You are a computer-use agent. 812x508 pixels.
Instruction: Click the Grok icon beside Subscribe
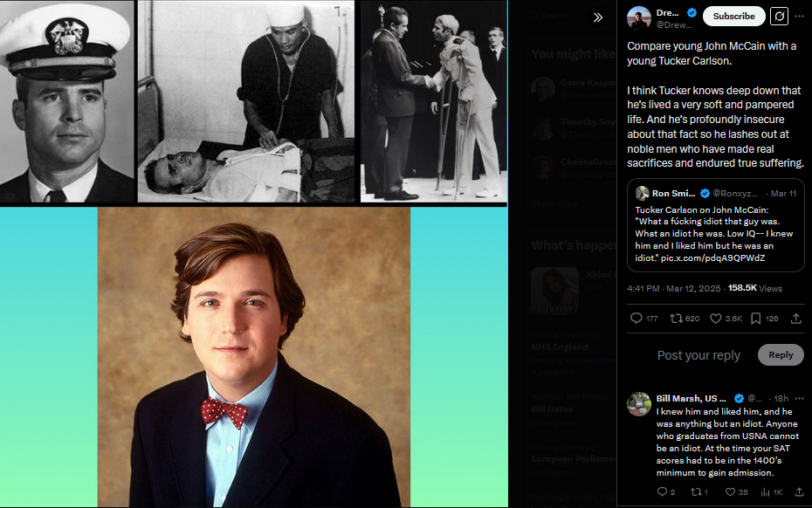point(779,16)
